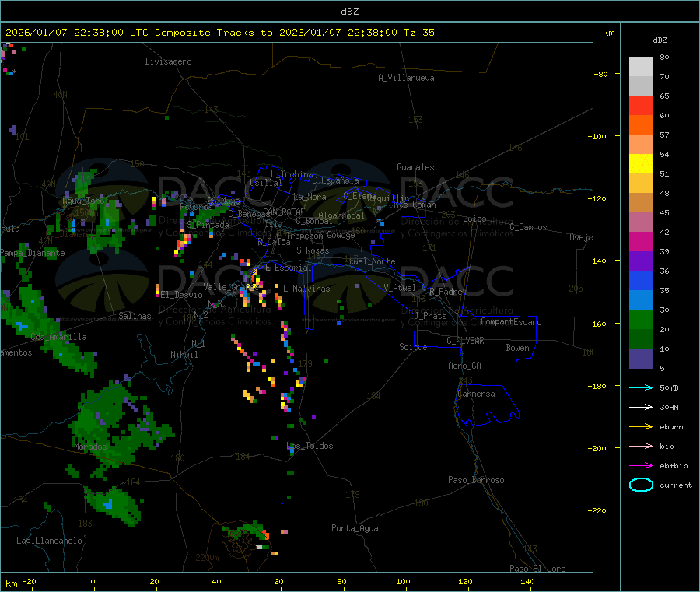Click the Los_Toldos map label
The width and height of the screenshot is (700, 592).
pyautogui.click(x=310, y=446)
